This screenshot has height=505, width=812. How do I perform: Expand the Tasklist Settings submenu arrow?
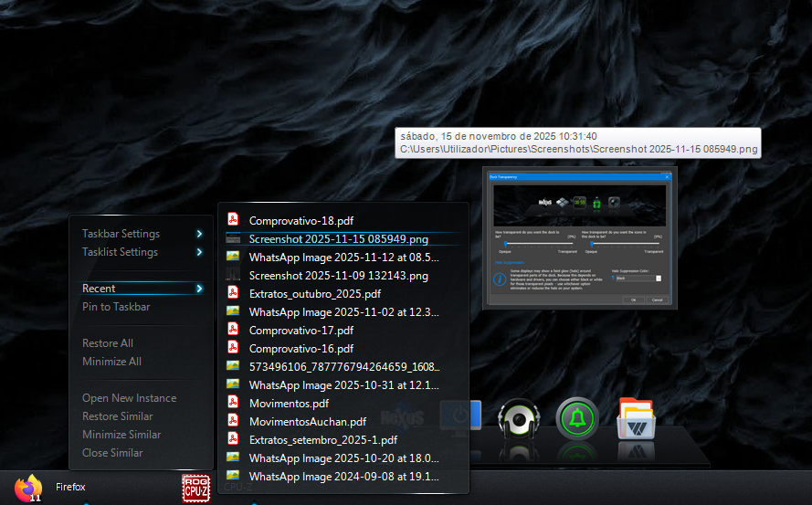199,252
